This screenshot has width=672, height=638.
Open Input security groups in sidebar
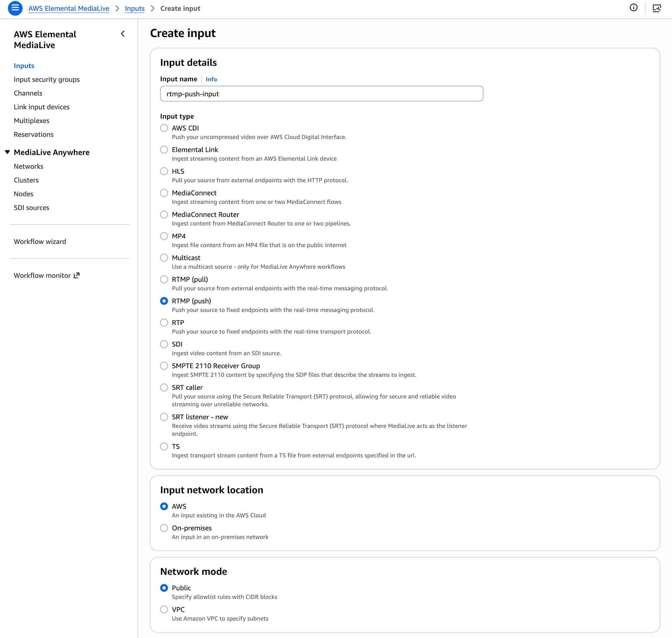(x=47, y=79)
